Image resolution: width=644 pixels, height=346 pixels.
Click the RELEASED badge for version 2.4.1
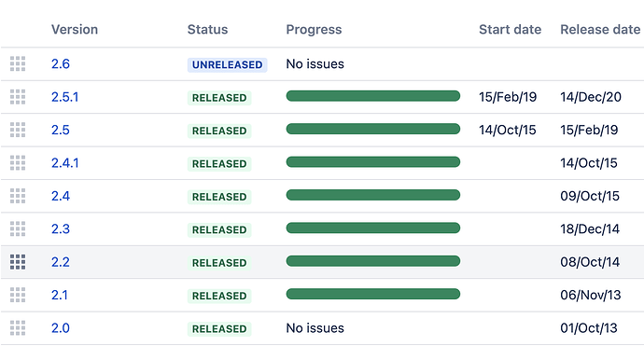tap(219, 164)
